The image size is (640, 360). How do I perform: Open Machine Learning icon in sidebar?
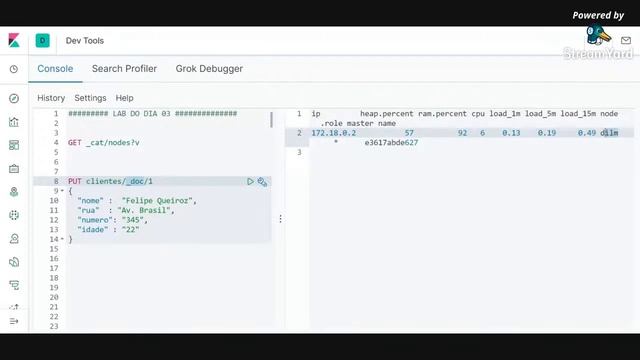click(14, 215)
